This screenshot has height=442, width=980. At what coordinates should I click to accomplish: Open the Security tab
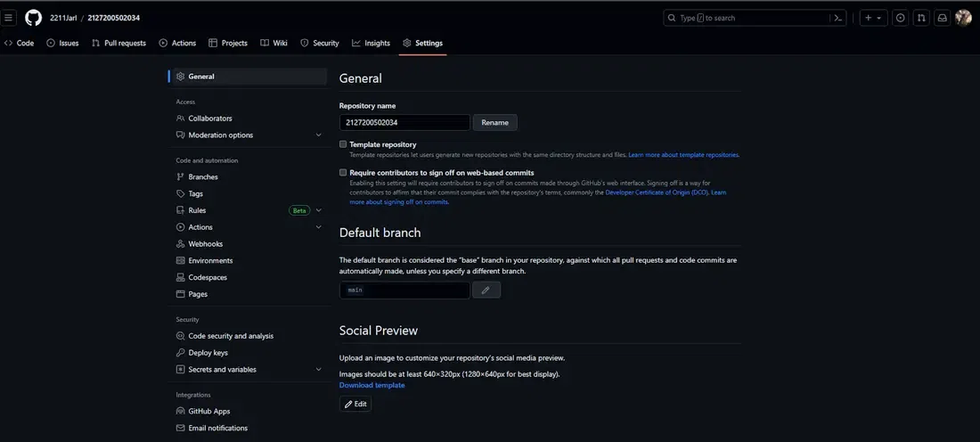coord(319,43)
